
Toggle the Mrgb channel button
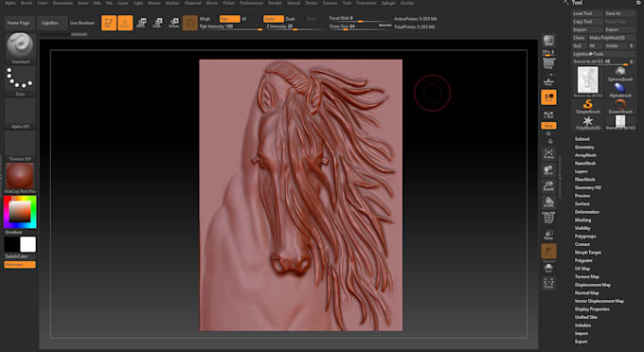click(x=205, y=19)
